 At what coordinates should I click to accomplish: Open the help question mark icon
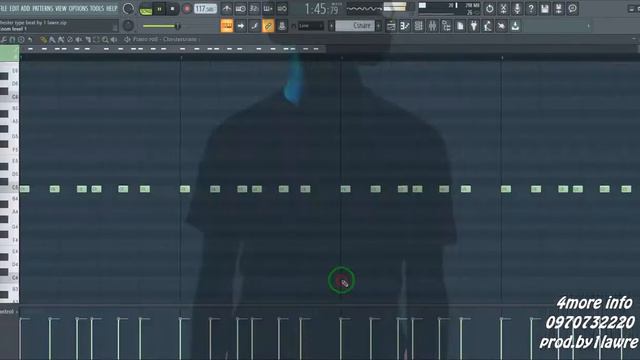click(531, 9)
